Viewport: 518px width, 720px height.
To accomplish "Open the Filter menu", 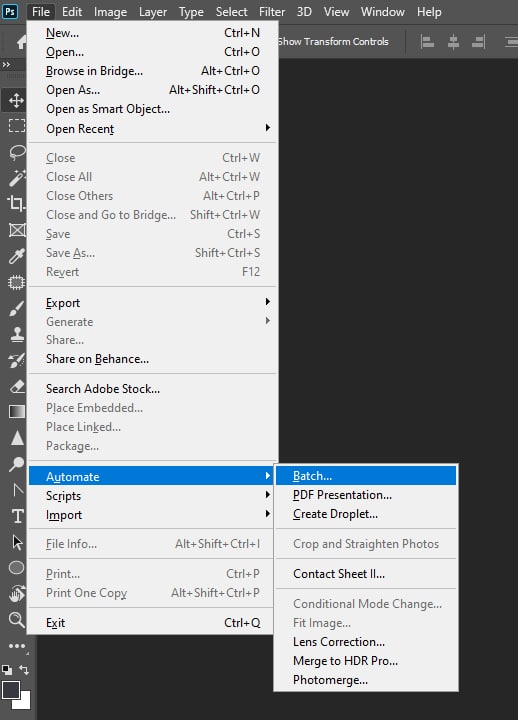I will click(272, 12).
